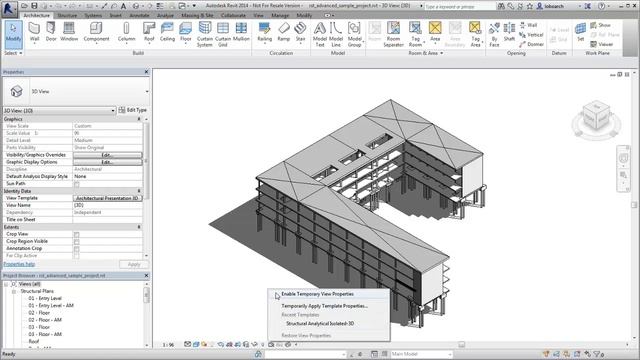Screen dimensions: 640x360
Task: Select the Column tool
Action: [x=127, y=32]
